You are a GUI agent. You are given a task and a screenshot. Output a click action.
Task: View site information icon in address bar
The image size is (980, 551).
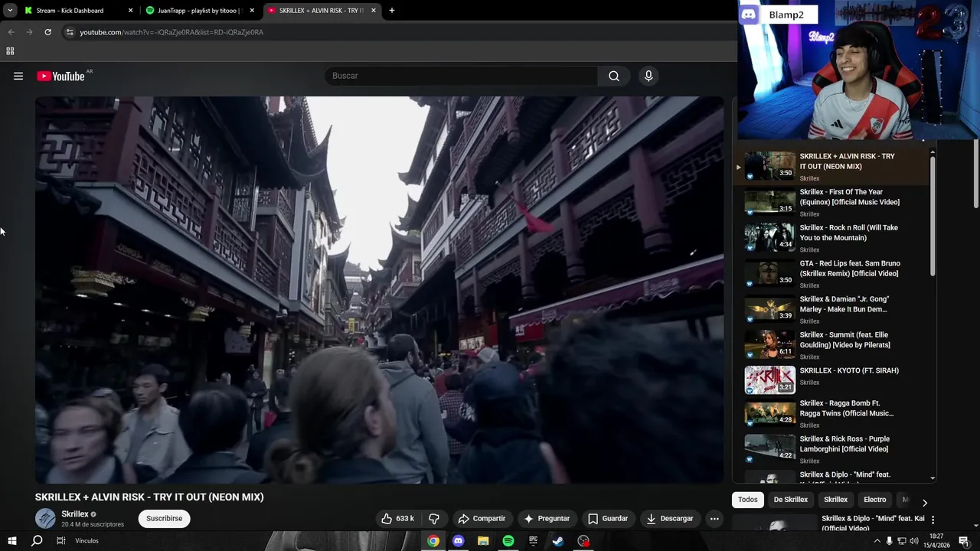[70, 32]
